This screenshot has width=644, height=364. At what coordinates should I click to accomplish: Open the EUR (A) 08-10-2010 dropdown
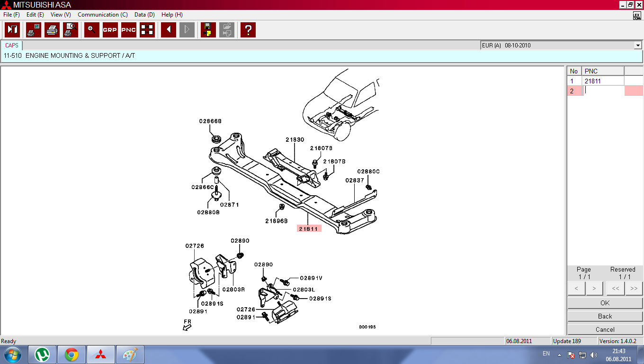637,45
